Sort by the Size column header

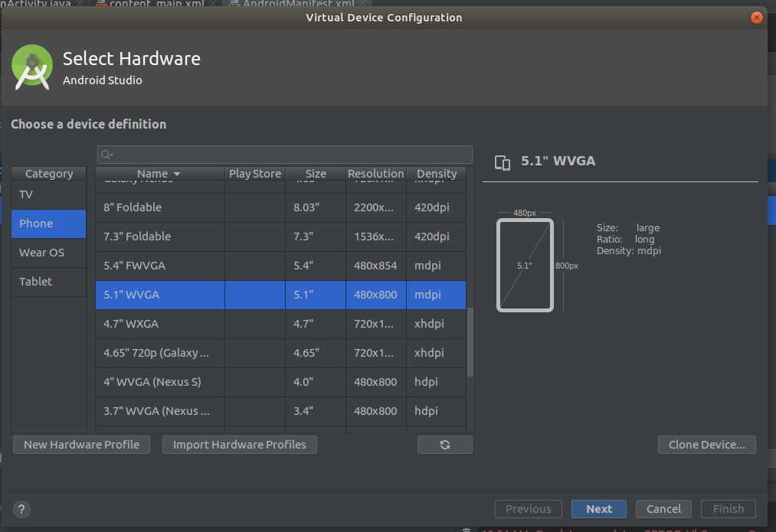coord(316,174)
